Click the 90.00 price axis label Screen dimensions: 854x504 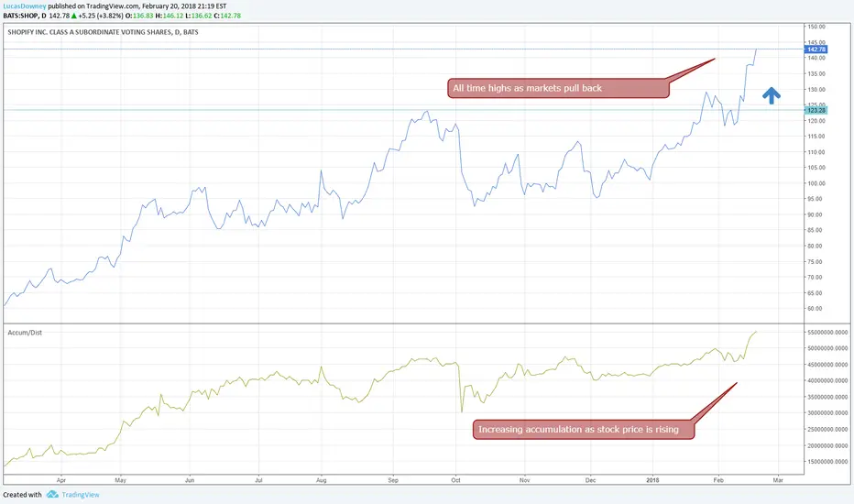(x=816, y=214)
